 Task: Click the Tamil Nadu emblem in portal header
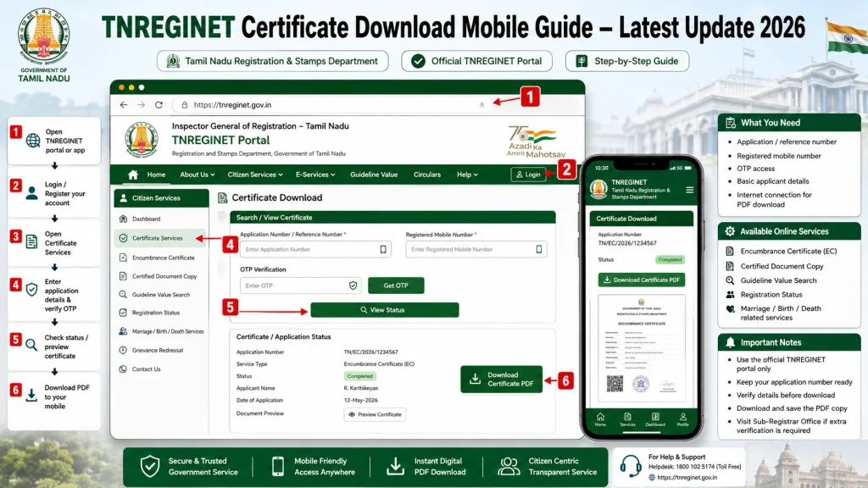coord(142,140)
